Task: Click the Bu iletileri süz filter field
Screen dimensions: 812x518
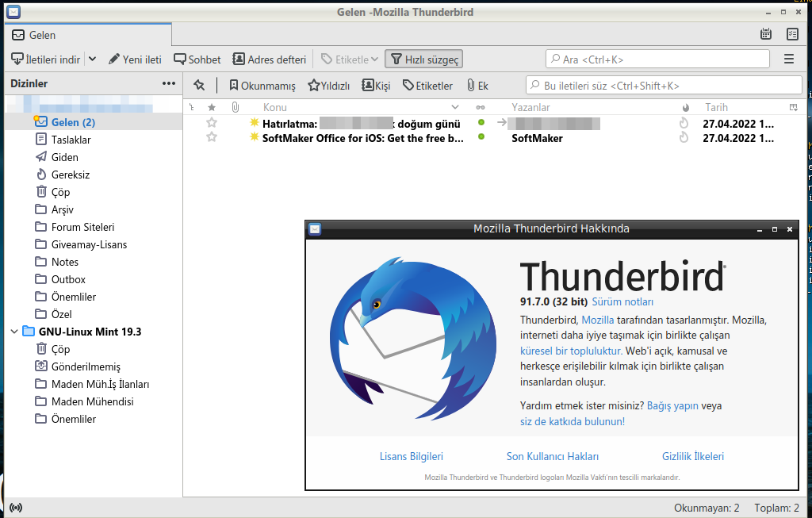Action: pos(664,86)
